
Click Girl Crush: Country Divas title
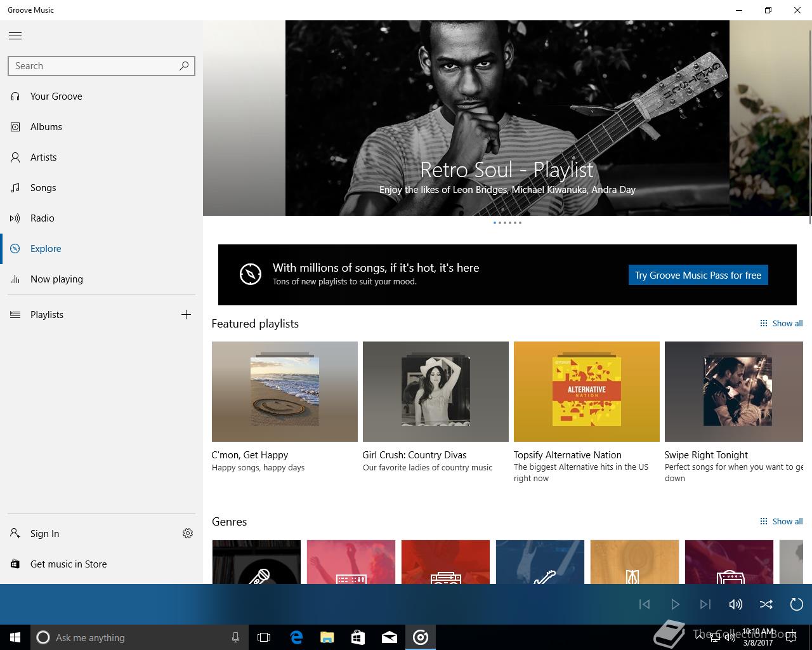(414, 455)
